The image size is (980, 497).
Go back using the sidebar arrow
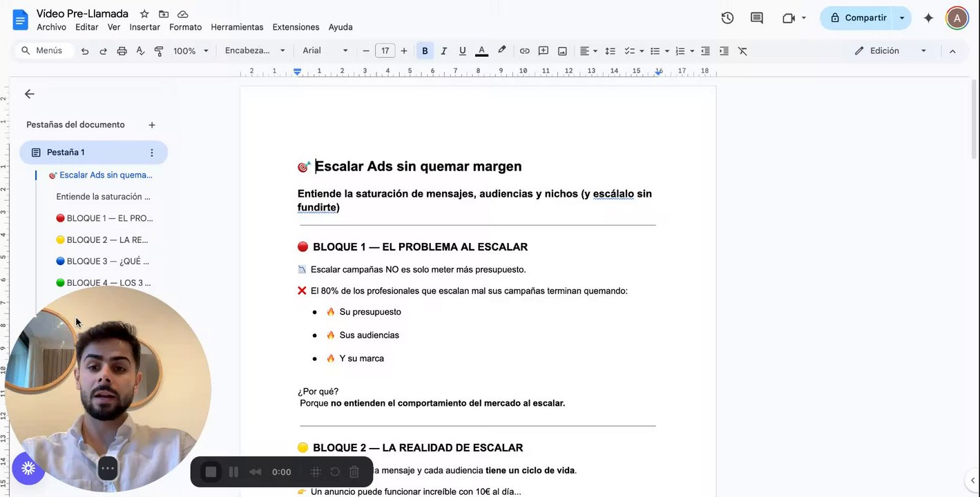[x=29, y=94]
